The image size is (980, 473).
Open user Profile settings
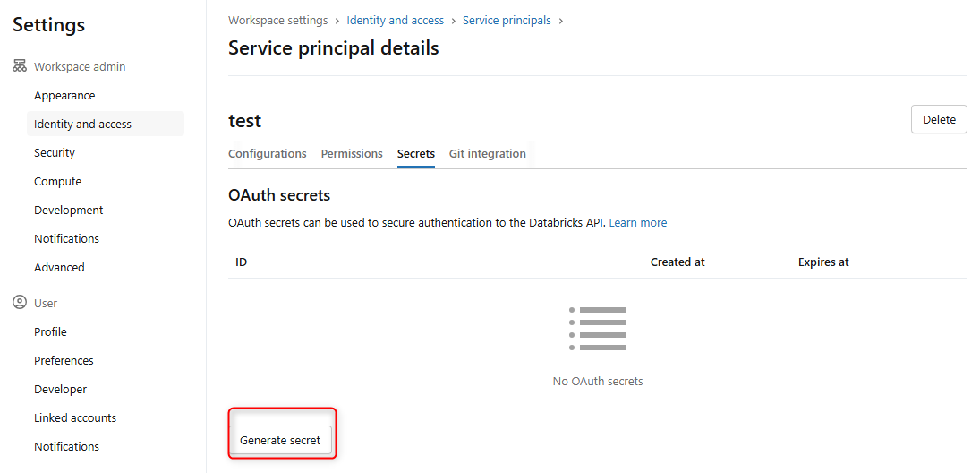(x=50, y=332)
